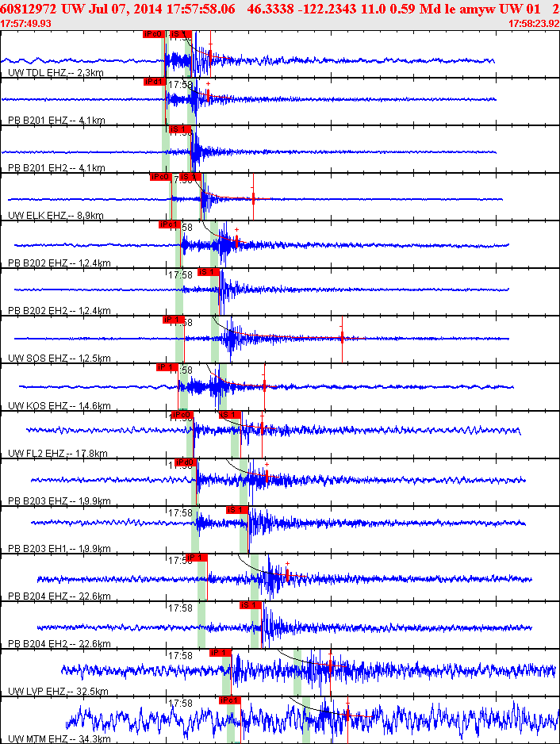Click the iS 1 pick flag on UW FL2 EHZ

[x=230, y=415]
